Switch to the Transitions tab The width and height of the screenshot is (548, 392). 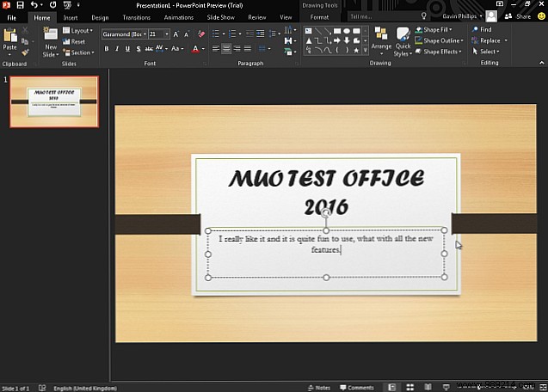[x=136, y=17]
